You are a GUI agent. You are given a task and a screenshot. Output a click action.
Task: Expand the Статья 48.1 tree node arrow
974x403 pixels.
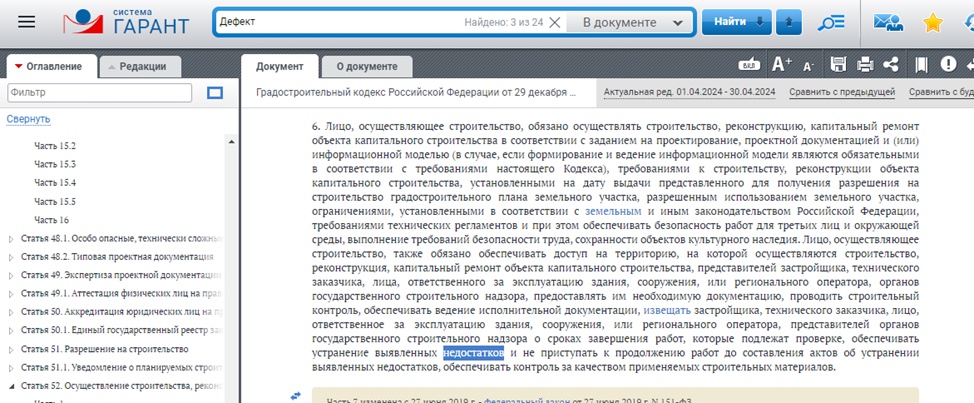click(x=12, y=238)
